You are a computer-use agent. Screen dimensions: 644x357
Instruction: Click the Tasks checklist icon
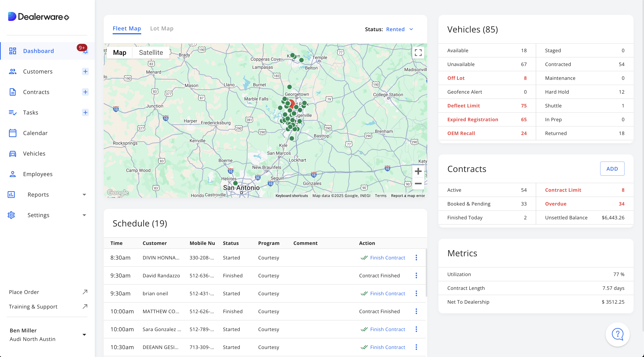[12, 112]
